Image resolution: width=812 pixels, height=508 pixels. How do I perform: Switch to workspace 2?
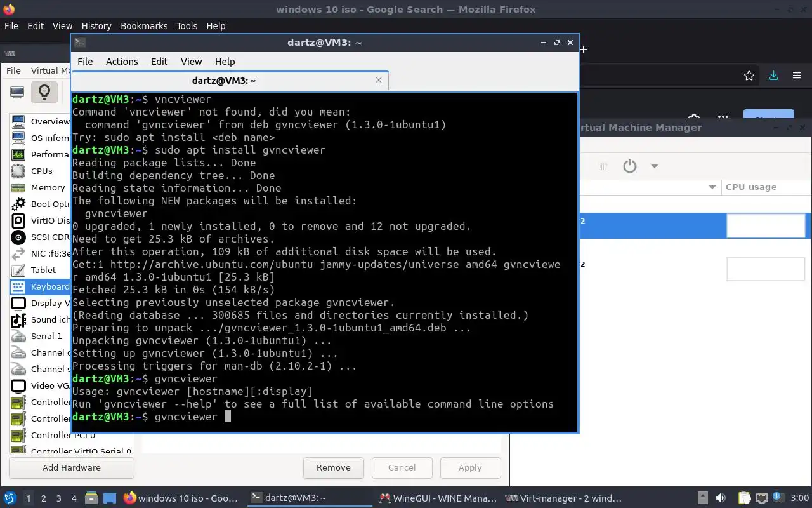point(43,498)
